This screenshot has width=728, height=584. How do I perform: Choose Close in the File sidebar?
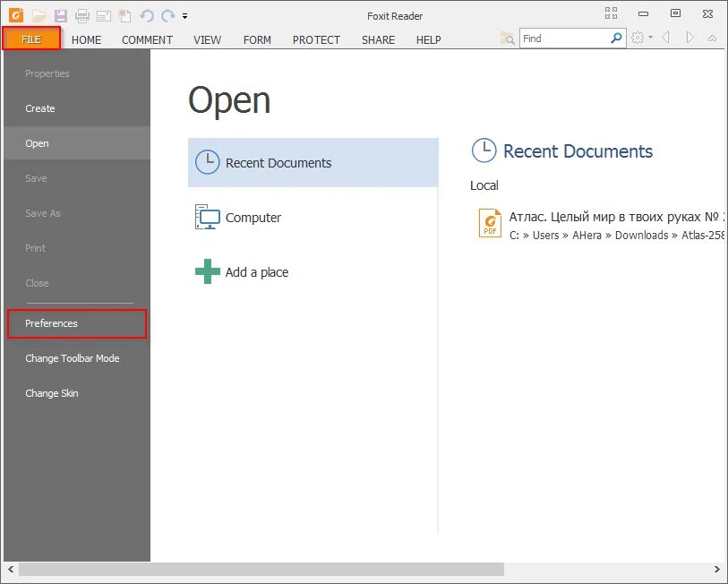click(77, 282)
